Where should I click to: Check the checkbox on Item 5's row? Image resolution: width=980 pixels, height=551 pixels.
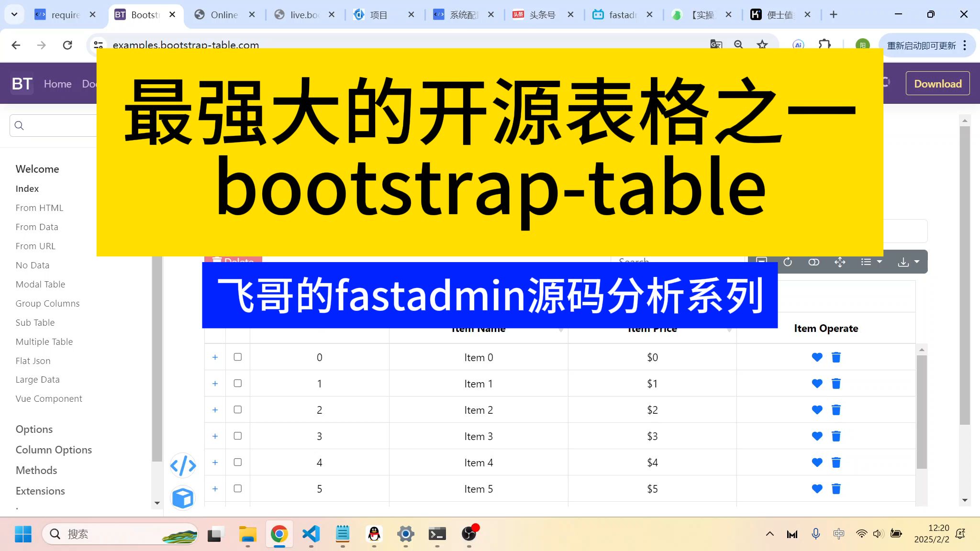coord(237,488)
